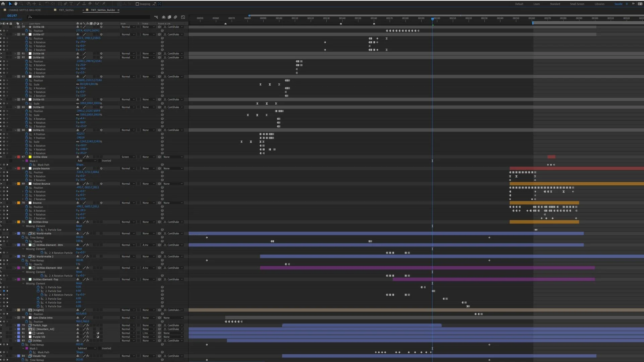Select the Type tool
The width and height of the screenshot is (644, 362).
[x=71, y=4]
